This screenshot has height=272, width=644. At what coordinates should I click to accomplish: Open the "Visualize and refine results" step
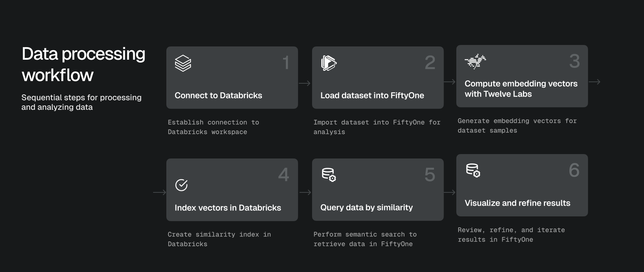[x=517, y=203]
